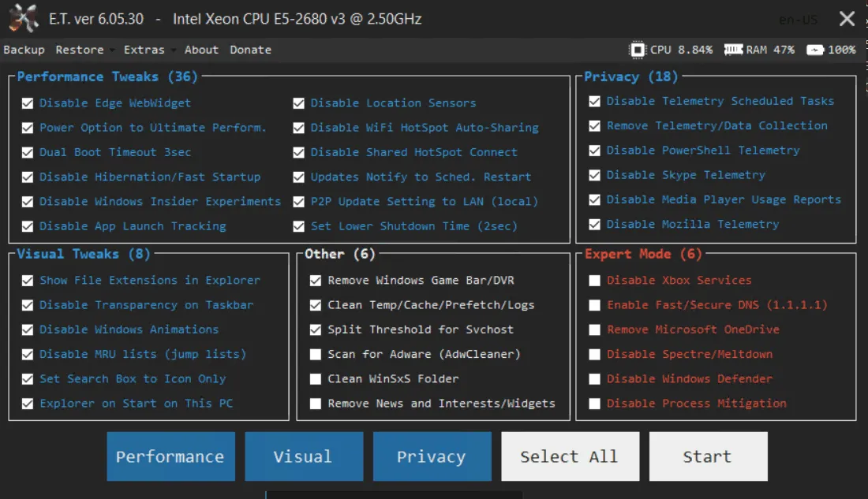Click the en-US language indicator
Viewport: 868px width, 499px height.
pyautogui.click(x=798, y=20)
